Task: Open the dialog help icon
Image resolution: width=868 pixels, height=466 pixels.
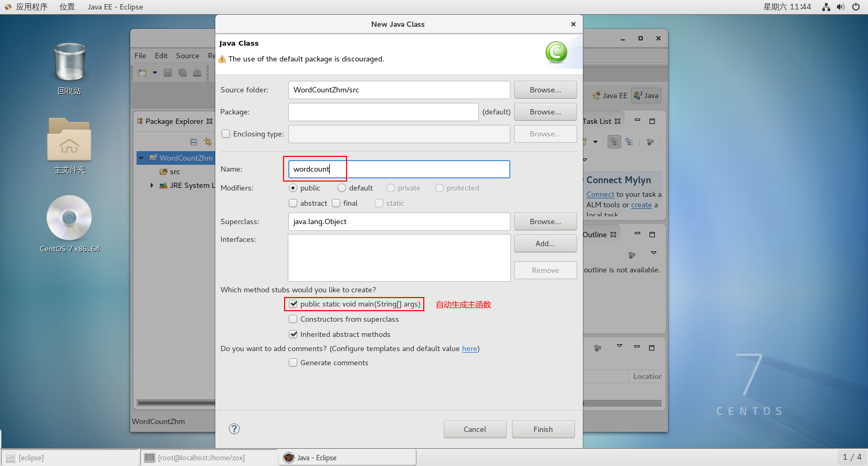Action: click(x=234, y=429)
